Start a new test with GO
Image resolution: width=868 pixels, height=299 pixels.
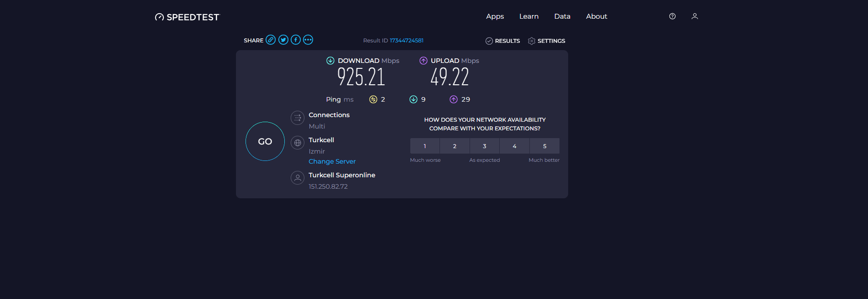265,141
